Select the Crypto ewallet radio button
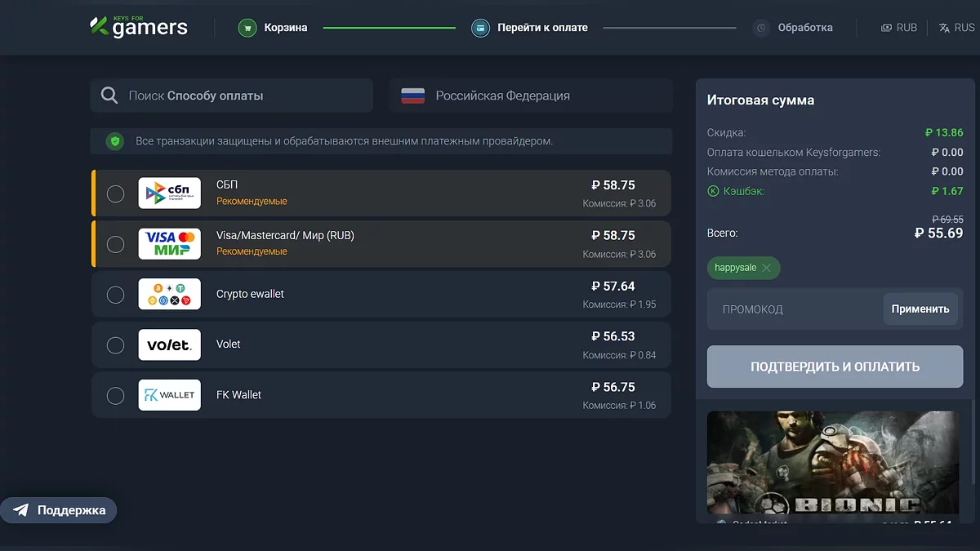 click(x=116, y=294)
